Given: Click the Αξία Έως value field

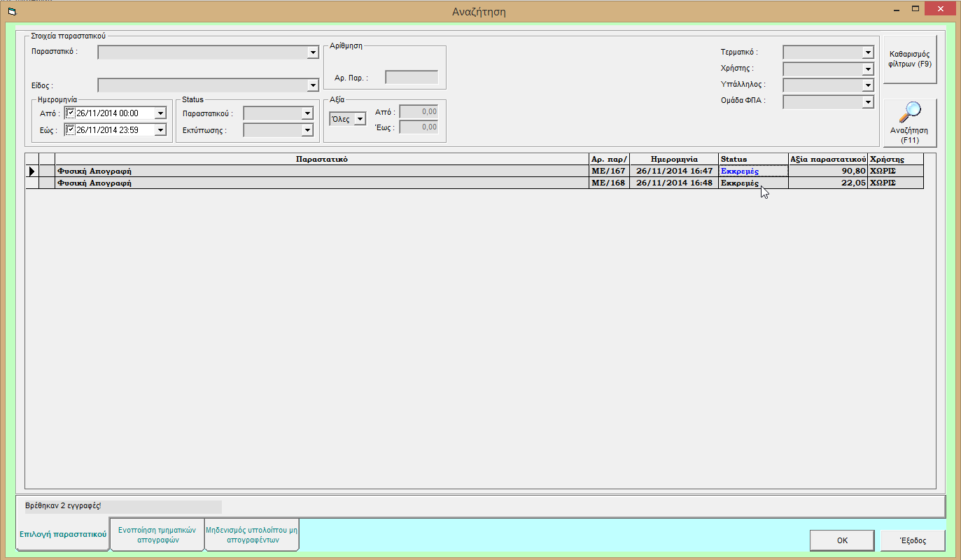Looking at the screenshot, I should click(418, 127).
